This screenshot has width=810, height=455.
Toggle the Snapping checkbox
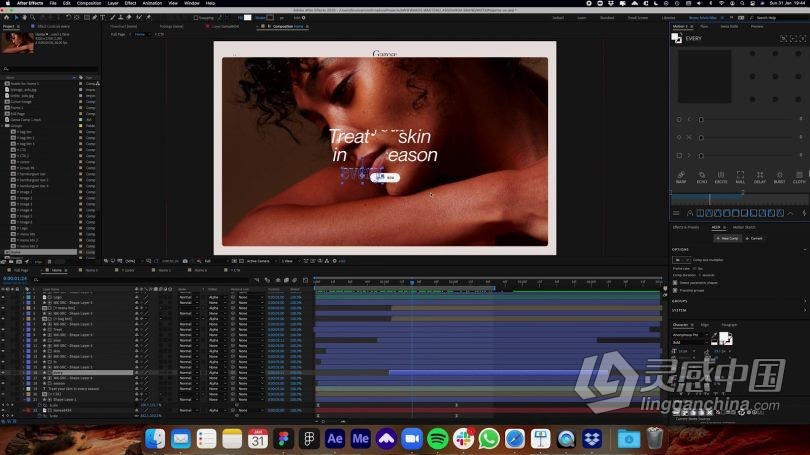[x=196, y=18]
